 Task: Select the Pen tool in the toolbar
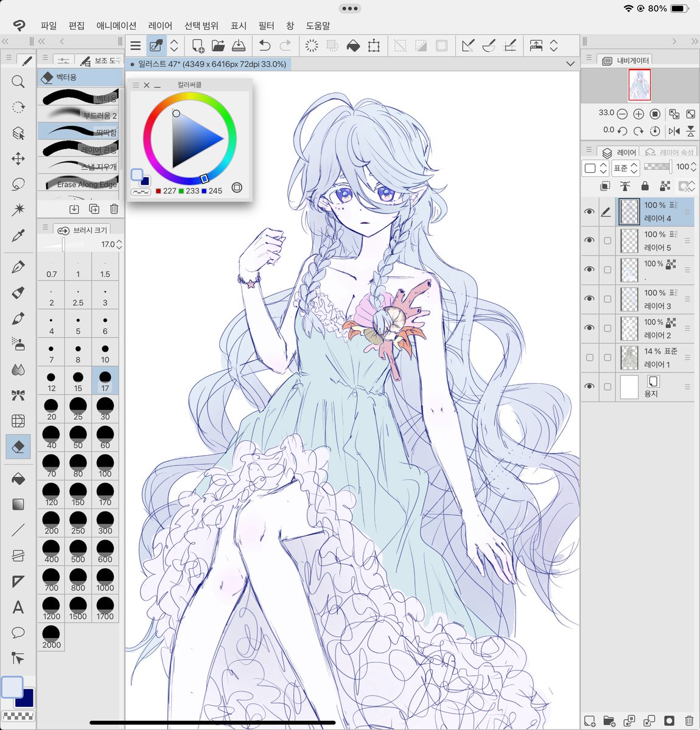pyautogui.click(x=18, y=266)
